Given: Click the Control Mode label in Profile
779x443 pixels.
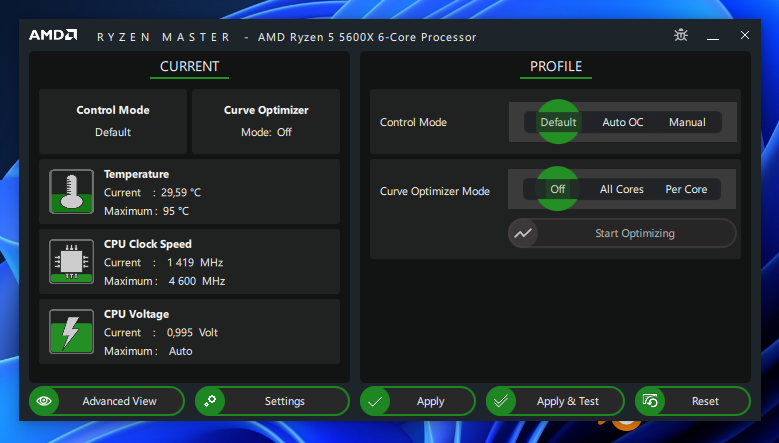Looking at the screenshot, I should click(413, 122).
